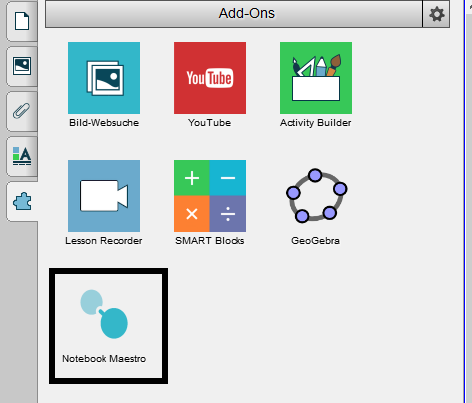The width and height of the screenshot is (472, 403).
Task: Click the Lesson Recorder label
Action: coord(104,241)
